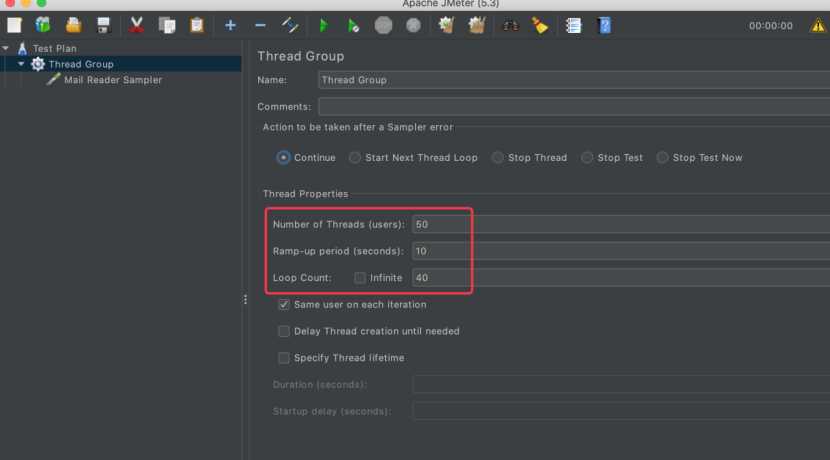Click the 00:00:00 elapsed timer
Viewport: 830px width, 460px height.
pyautogui.click(x=771, y=26)
